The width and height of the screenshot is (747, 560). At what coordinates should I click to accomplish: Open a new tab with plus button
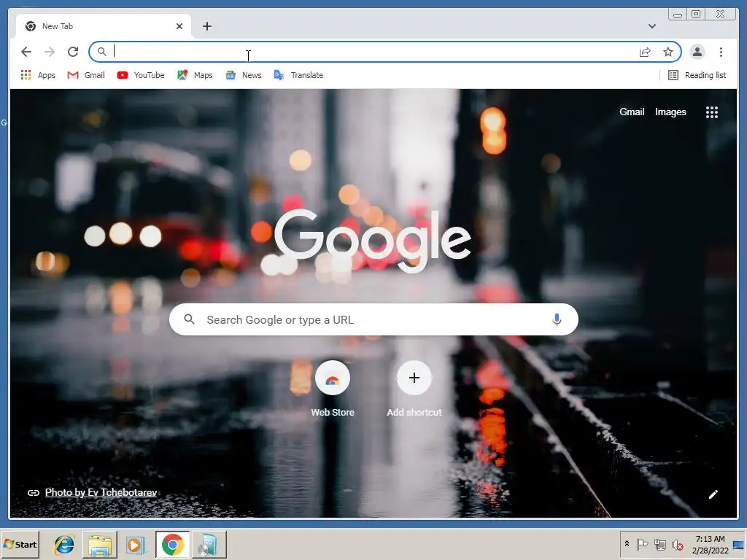pyautogui.click(x=206, y=26)
